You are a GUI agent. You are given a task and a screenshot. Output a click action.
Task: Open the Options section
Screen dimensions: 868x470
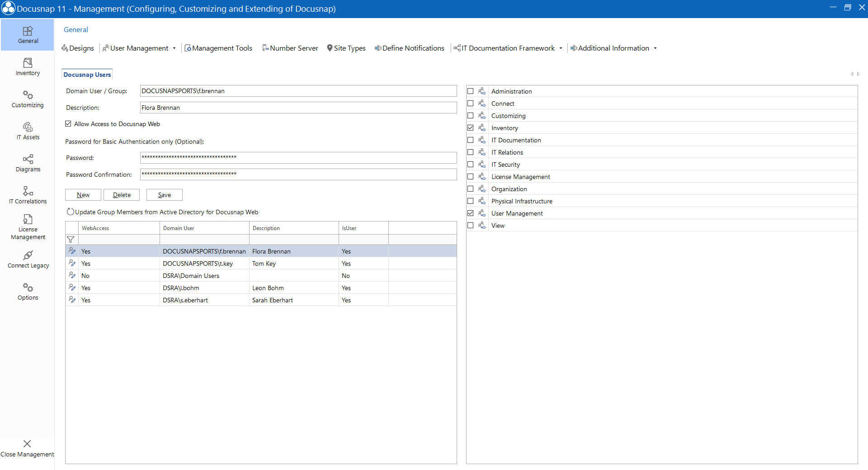pos(28,291)
